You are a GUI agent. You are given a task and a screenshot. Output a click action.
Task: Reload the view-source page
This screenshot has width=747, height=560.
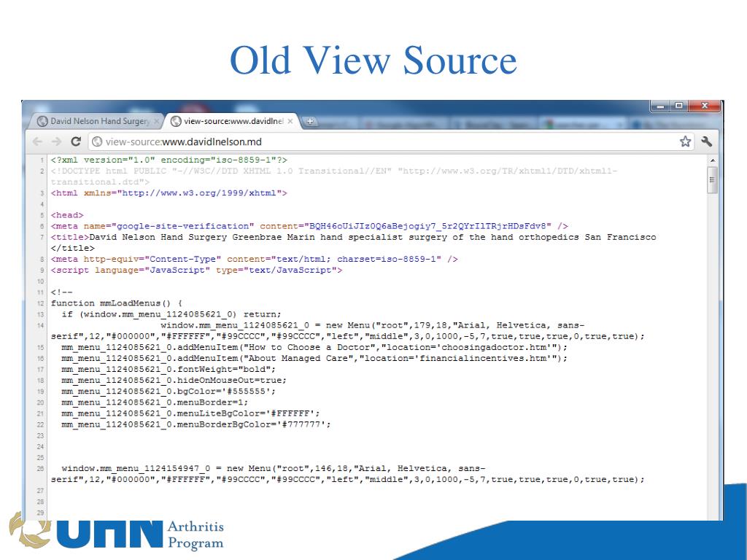click(75, 141)
